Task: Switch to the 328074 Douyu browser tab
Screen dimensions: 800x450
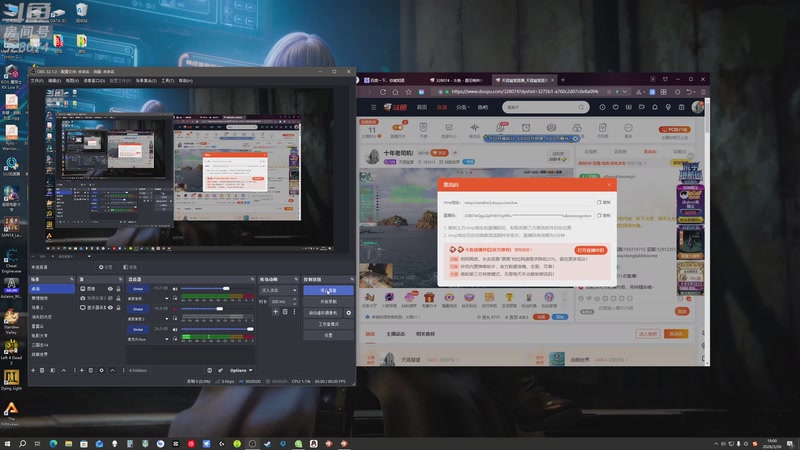Action: pyautogui.click(x=456, y=80)
